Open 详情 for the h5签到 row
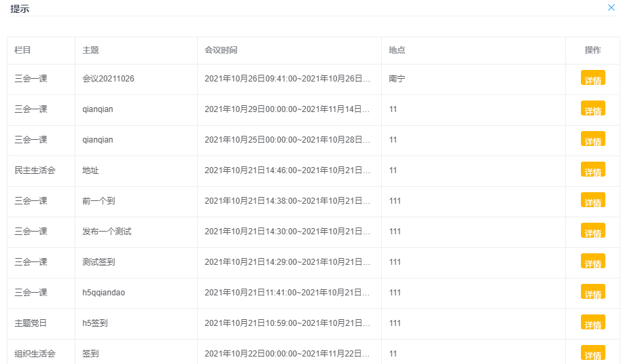 tap(592, 323)
